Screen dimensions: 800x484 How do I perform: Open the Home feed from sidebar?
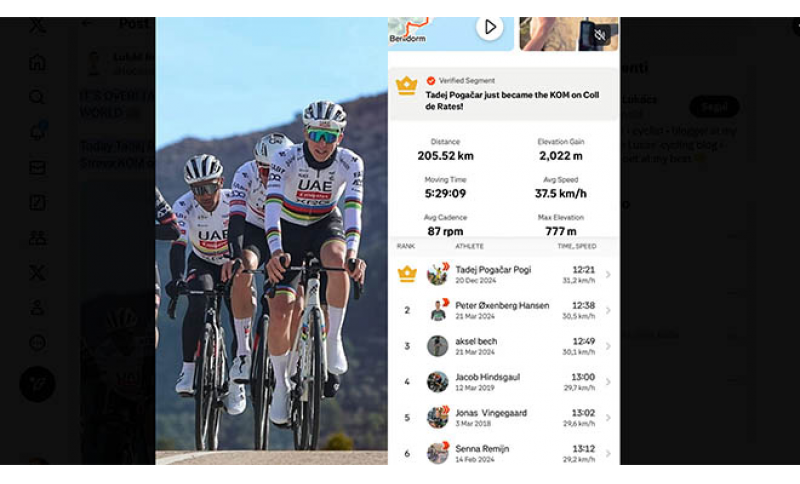(37, 62)
